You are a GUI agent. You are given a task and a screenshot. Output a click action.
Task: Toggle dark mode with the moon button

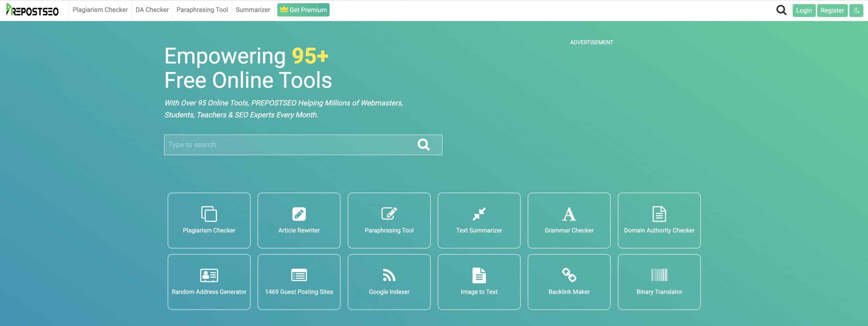click(856, 10)
